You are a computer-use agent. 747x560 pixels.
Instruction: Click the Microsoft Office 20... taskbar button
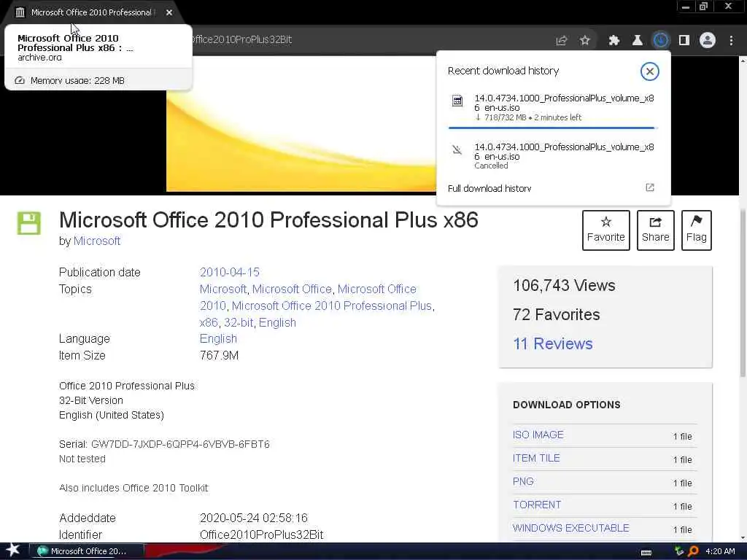click(x=87, y=551)
